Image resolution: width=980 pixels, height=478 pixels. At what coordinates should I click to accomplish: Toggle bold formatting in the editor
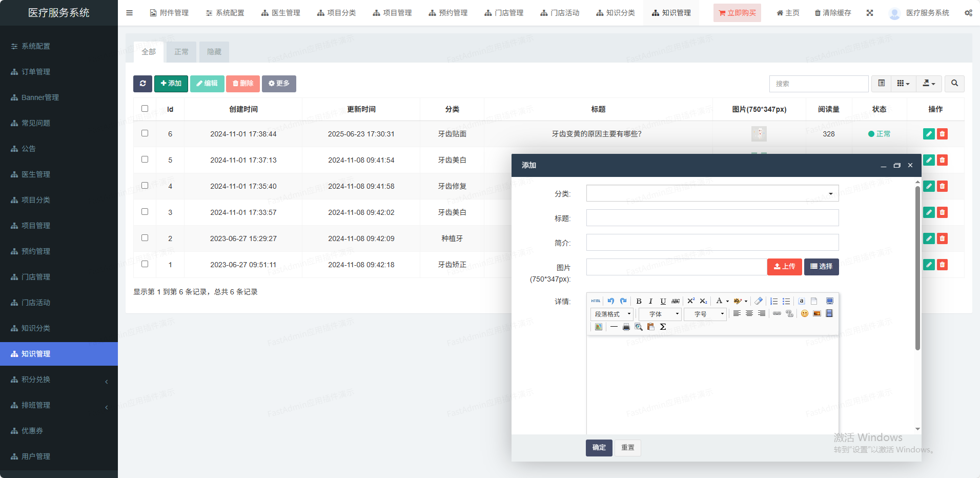(x=639, y=301)
